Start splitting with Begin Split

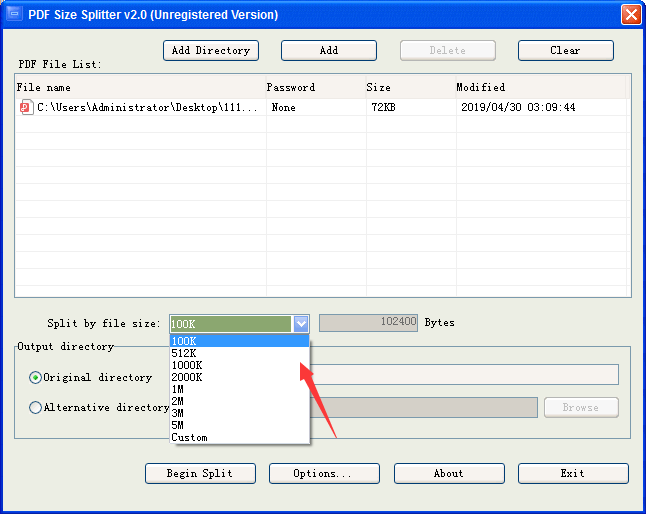200,473
